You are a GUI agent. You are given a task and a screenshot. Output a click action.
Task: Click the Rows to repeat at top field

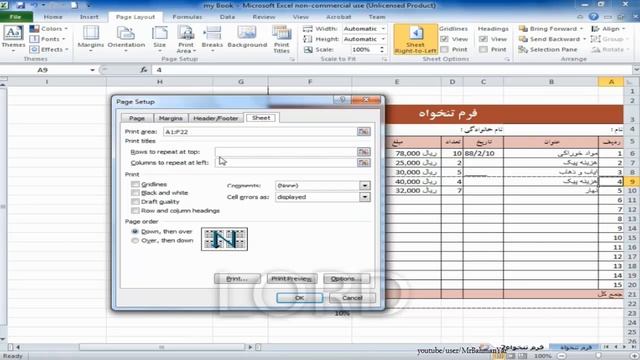tap(286, 152)
